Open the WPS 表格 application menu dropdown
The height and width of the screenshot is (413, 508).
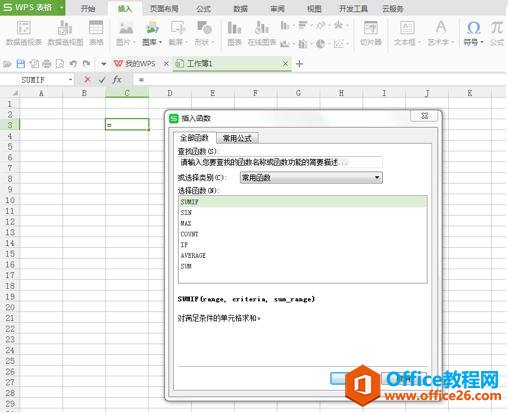pos(62,7)
